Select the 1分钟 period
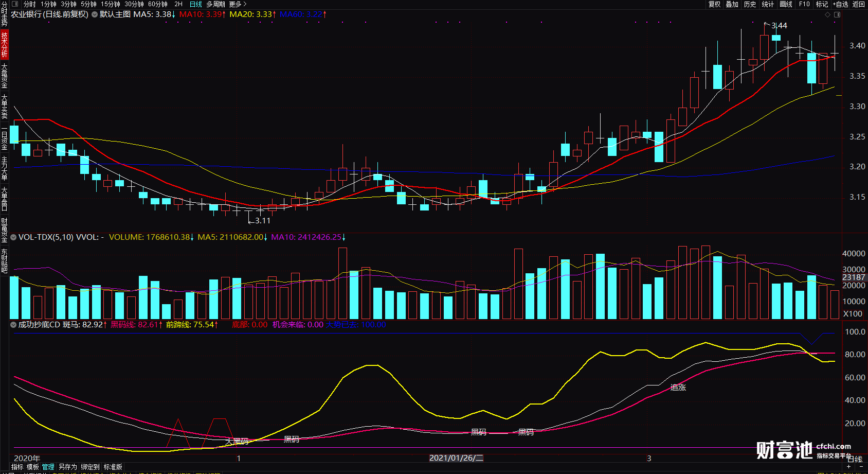 coord(48,4)
